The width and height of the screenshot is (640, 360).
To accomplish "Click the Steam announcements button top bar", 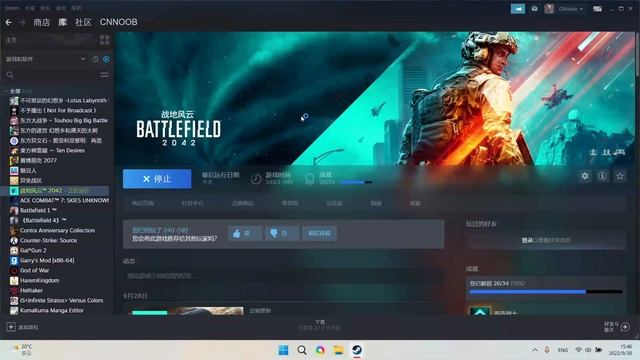I will [x=518, y=9].
